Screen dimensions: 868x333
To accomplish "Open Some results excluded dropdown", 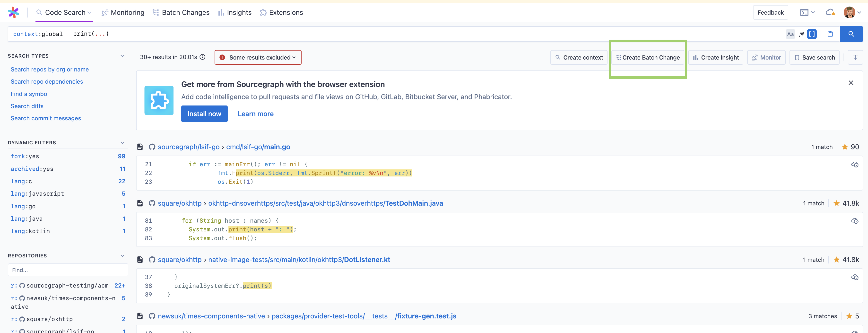I will 258,57.
